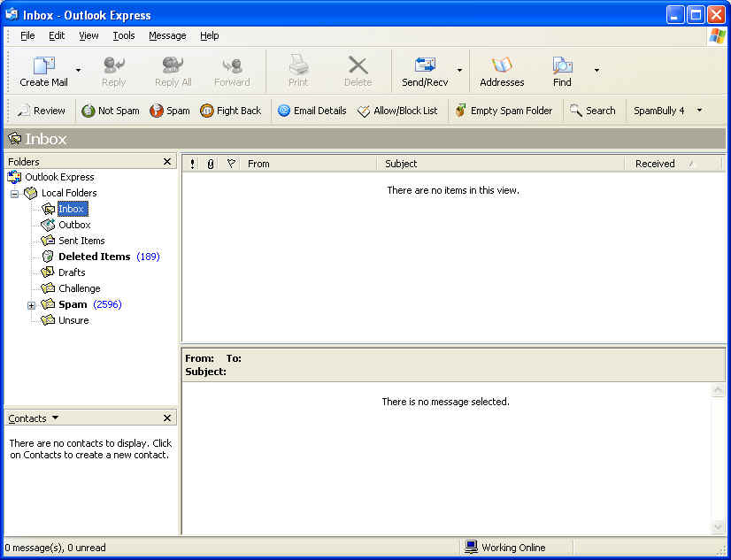
Task: Click the preview pane scroll up arrow
Action: pyautogui.click(x=718, y=390)
